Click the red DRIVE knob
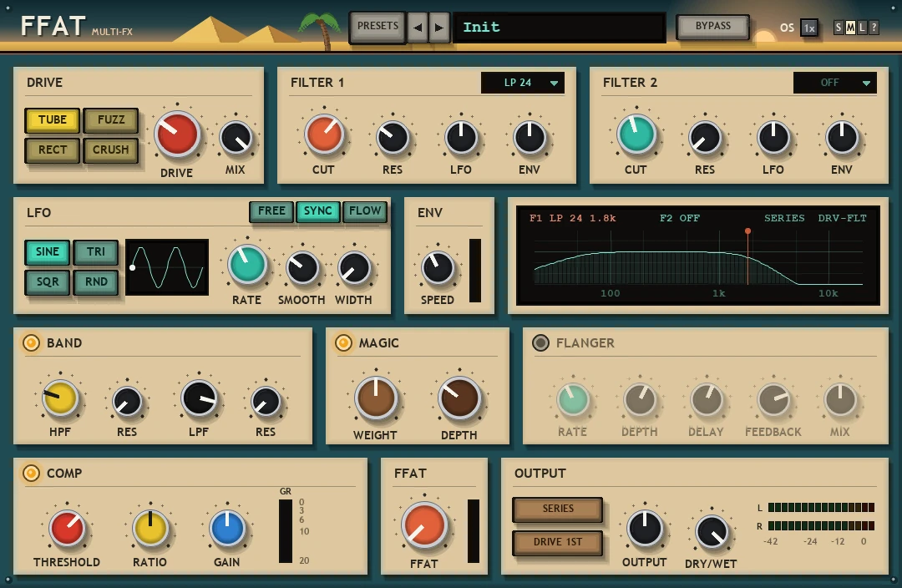902x588 pixels. [x=177, y=134]
